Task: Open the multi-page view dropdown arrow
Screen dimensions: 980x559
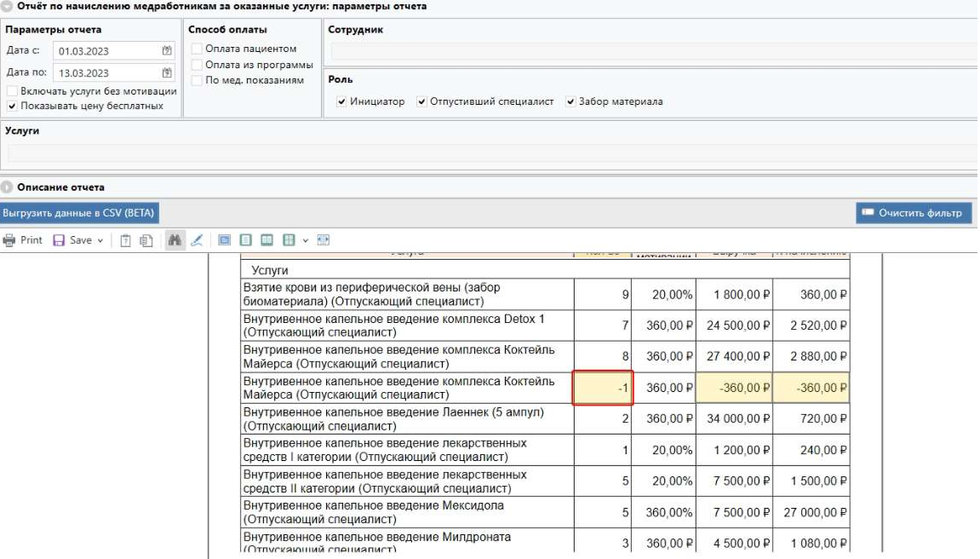Action: (x=305, y=241)
